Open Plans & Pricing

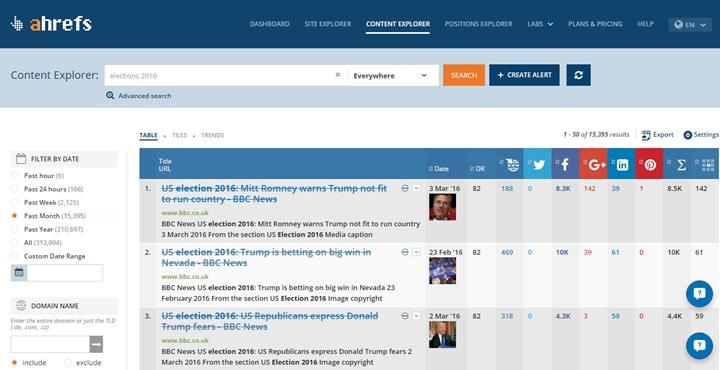595,24
